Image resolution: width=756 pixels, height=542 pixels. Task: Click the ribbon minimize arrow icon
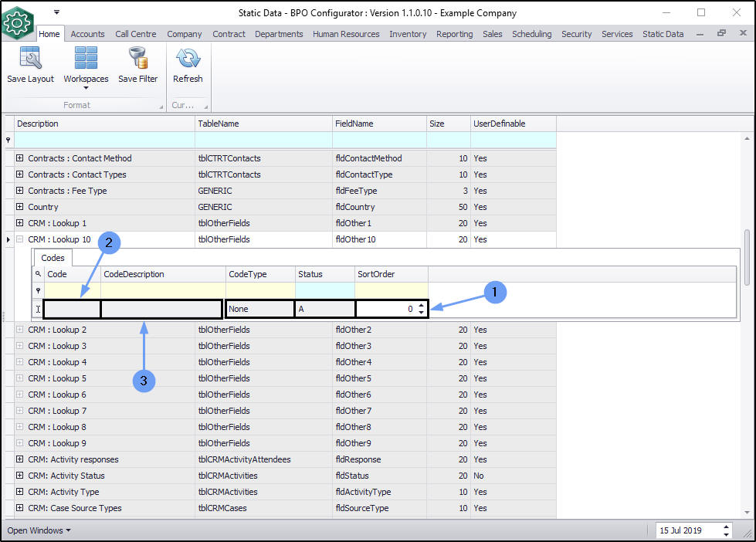point(701,33)
